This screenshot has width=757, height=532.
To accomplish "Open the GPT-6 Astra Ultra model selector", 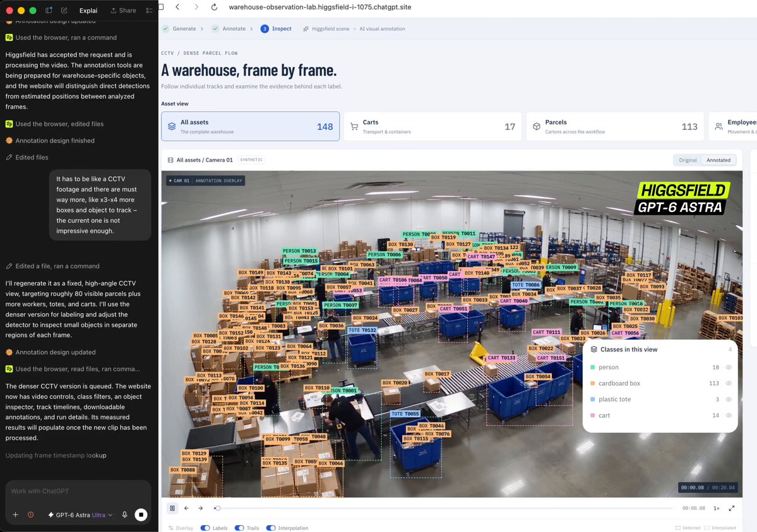I will (x=80, y=515).
